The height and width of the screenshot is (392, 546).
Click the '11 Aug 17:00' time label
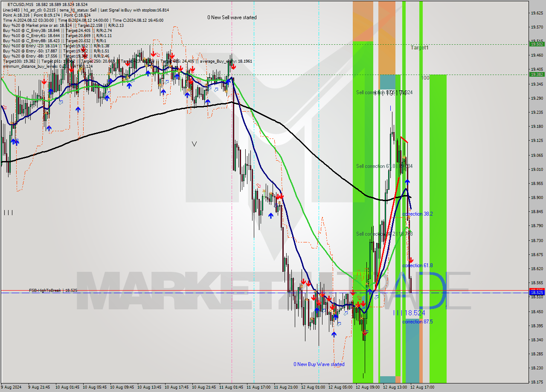pyautogui.click(x=258, y=387)
